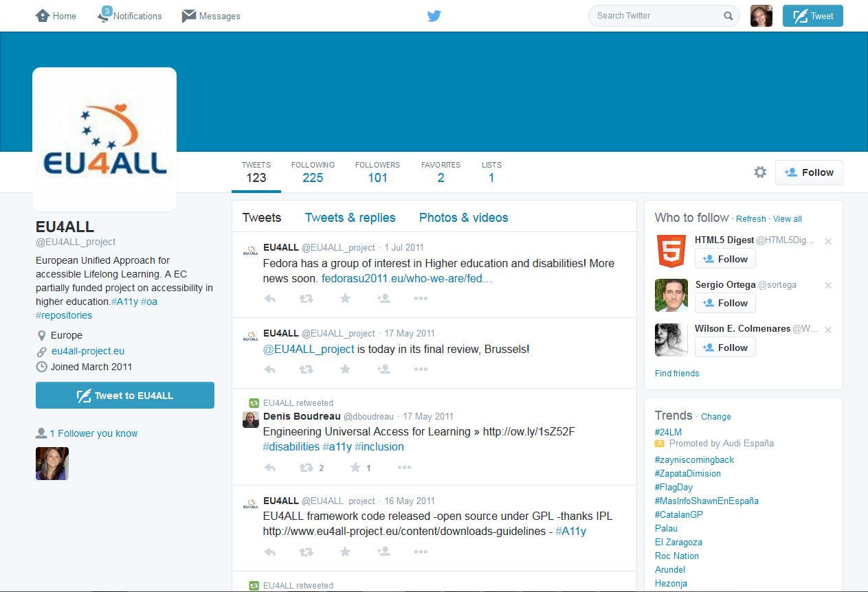Open 1 Follower you know
The height and width of the screenshot is (592, 868).
pyautogui.click(x=93, y=433)
